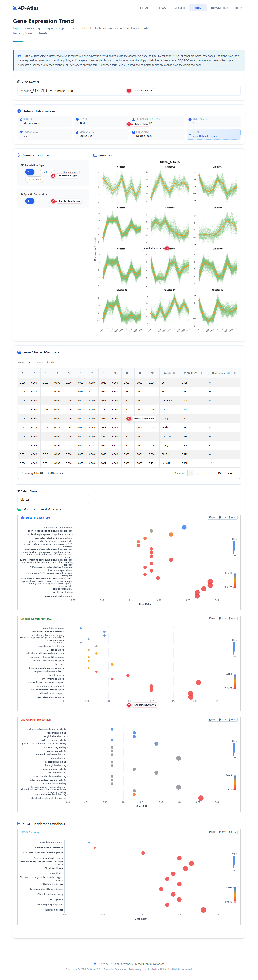Click the Annotation Filter sliders icon
Viewport: 258px width, 980px height.
(x=19, y=155)
